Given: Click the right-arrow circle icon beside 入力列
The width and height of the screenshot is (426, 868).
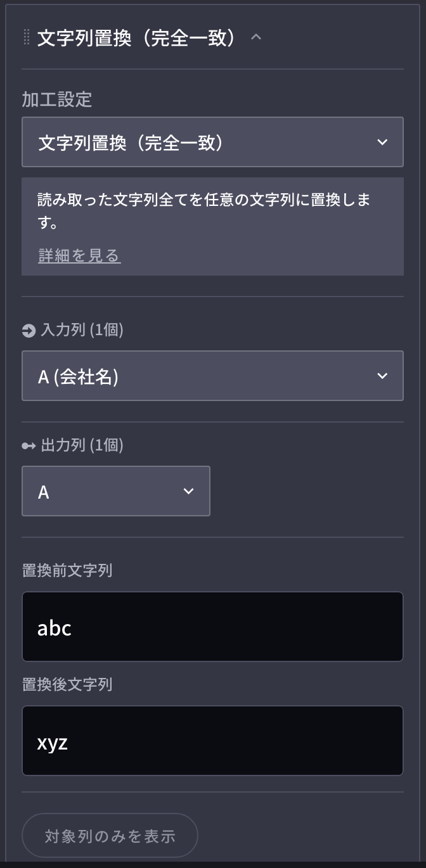Looking at the screenshot, I should (x=29, y=330).
